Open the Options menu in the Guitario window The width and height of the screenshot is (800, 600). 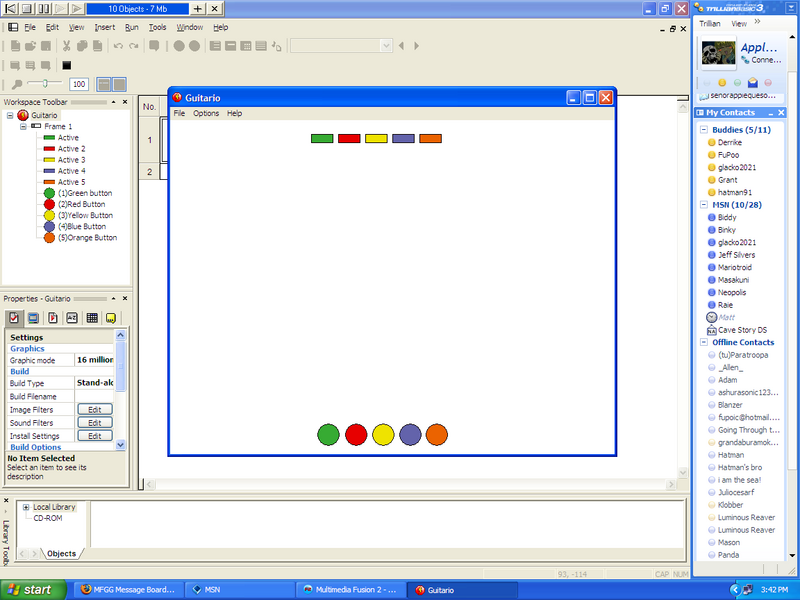(206, 114)
